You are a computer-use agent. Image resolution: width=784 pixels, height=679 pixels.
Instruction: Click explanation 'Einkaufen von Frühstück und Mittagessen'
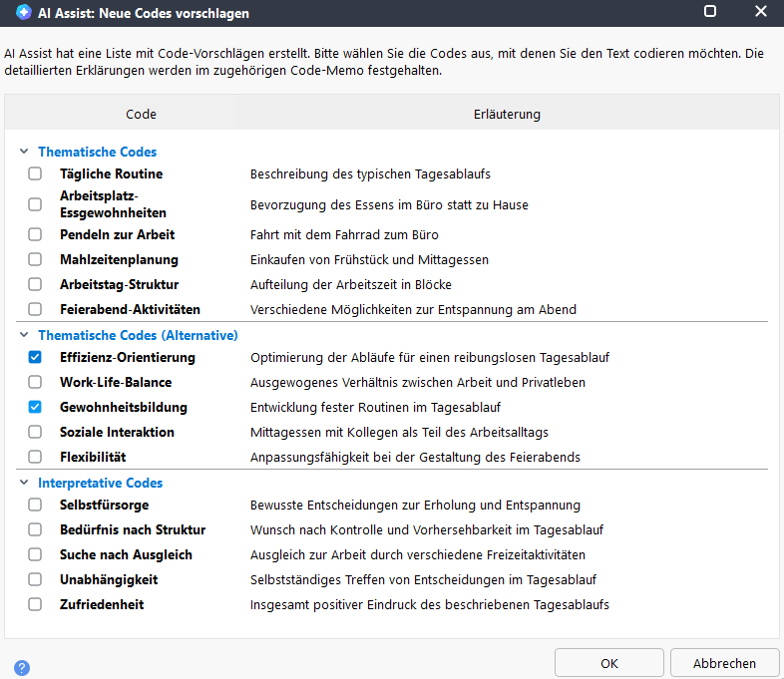click(x=369, y=260)
